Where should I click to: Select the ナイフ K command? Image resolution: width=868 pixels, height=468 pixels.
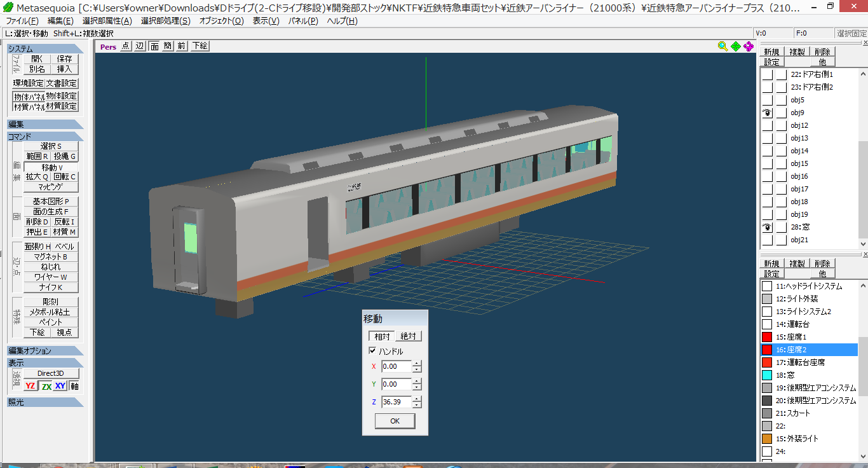click(x=51, y=287)
